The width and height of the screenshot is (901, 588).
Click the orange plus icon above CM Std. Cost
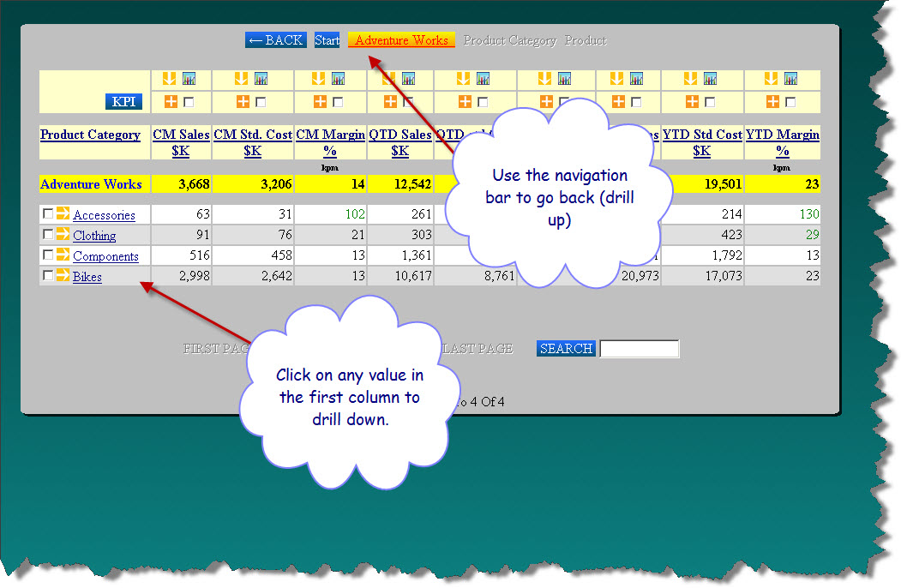point(243,102)
